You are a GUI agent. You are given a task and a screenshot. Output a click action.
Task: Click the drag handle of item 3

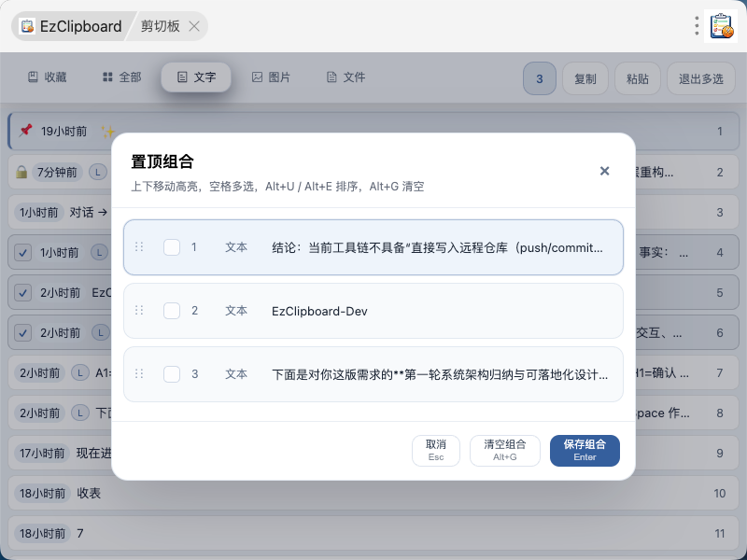point(139,374)
